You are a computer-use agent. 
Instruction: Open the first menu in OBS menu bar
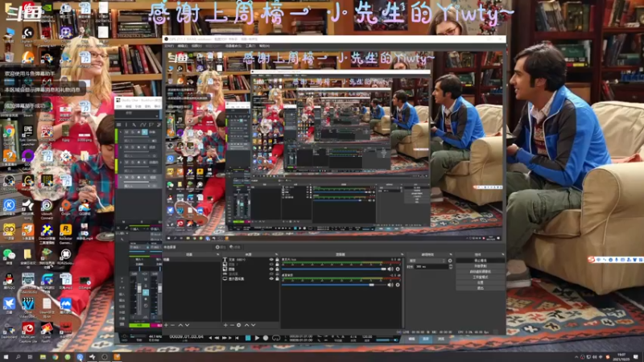pos(169,46)
